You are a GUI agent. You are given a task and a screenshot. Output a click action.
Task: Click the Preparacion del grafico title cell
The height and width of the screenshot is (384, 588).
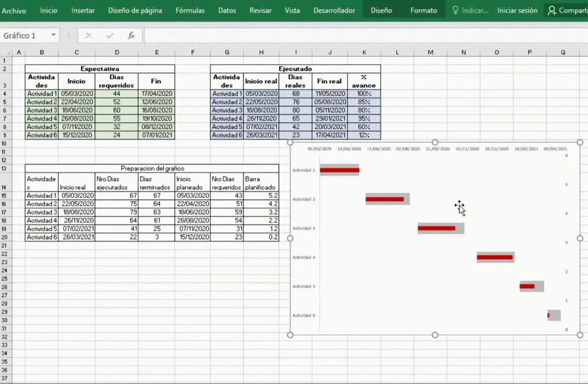coord(152,168)
